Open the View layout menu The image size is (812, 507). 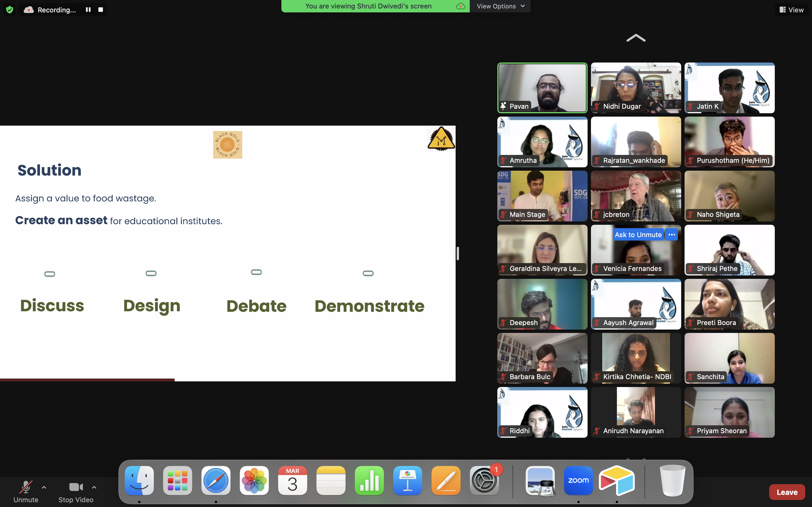(x=791, y=10)
